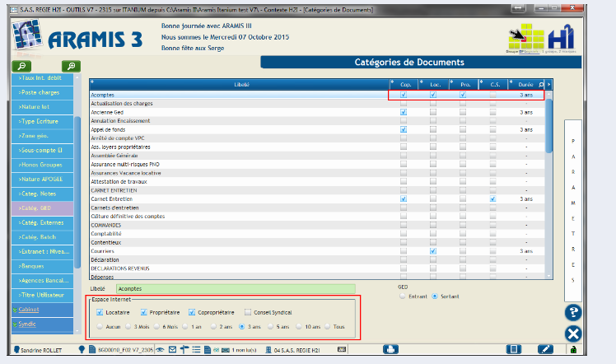This screenshot has height=364, width=616.
Task: Click the Libellé text input field
Action: (234, 289)
